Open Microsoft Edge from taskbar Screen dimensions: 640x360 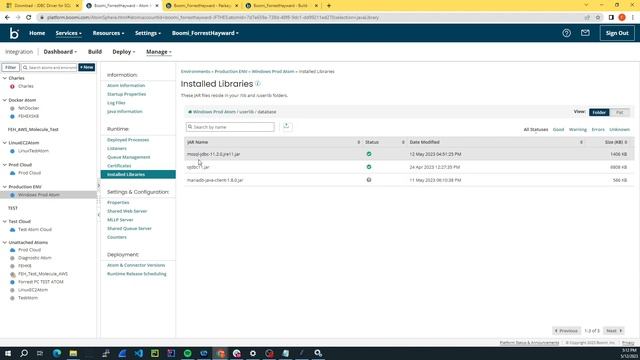[x=57, y=353]
